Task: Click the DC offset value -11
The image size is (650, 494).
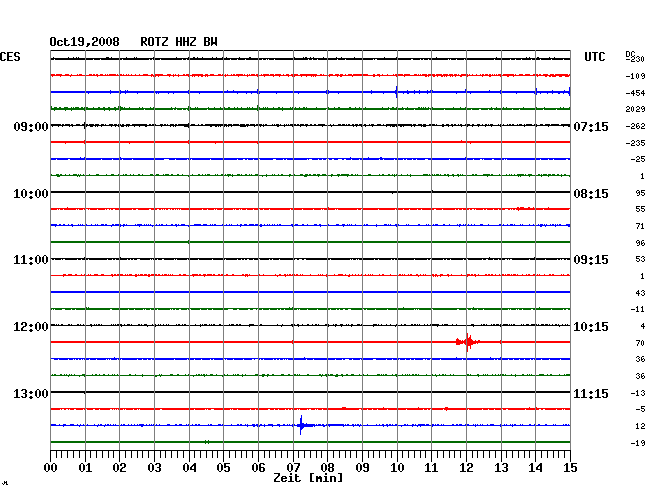Action: [x=638, y=310]
